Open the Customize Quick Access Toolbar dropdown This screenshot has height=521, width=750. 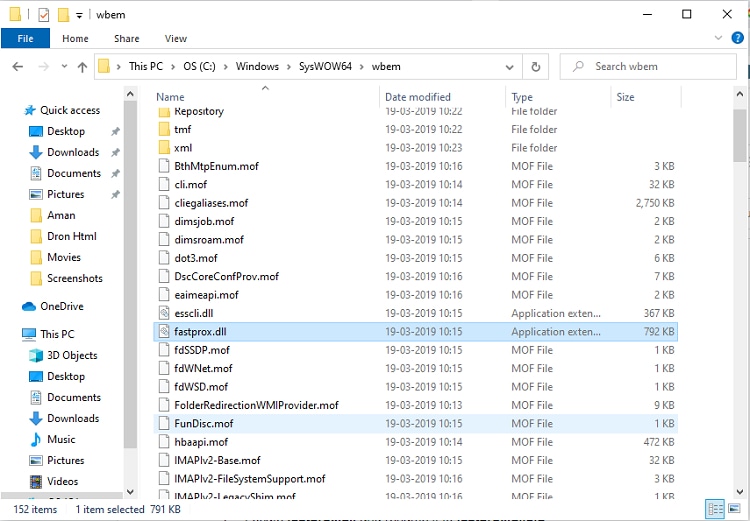[79, 15]
